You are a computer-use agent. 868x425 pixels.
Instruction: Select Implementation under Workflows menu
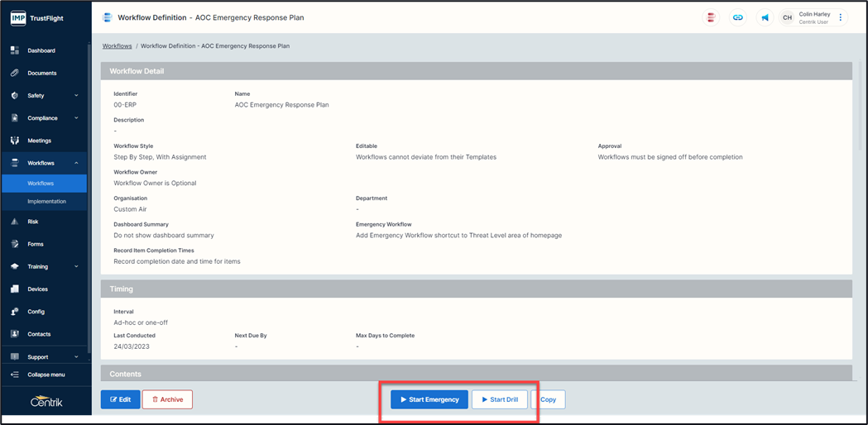click(x=46, y=201)
